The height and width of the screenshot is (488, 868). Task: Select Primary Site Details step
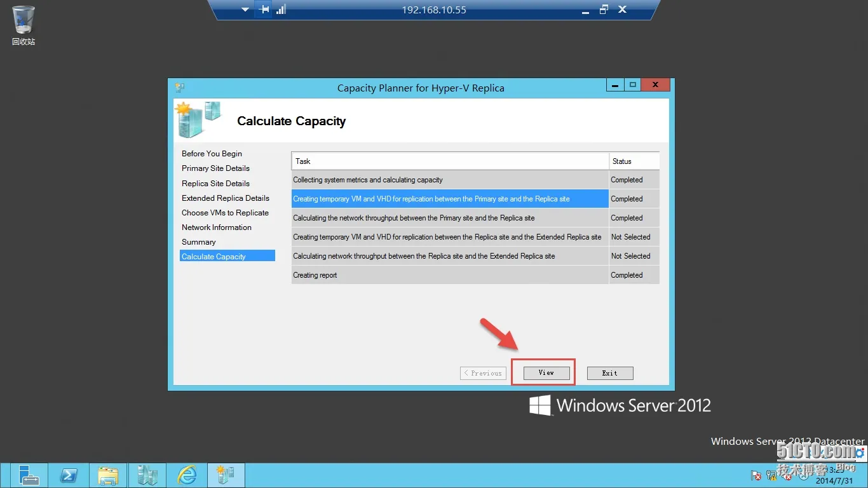tap(215, 168)
